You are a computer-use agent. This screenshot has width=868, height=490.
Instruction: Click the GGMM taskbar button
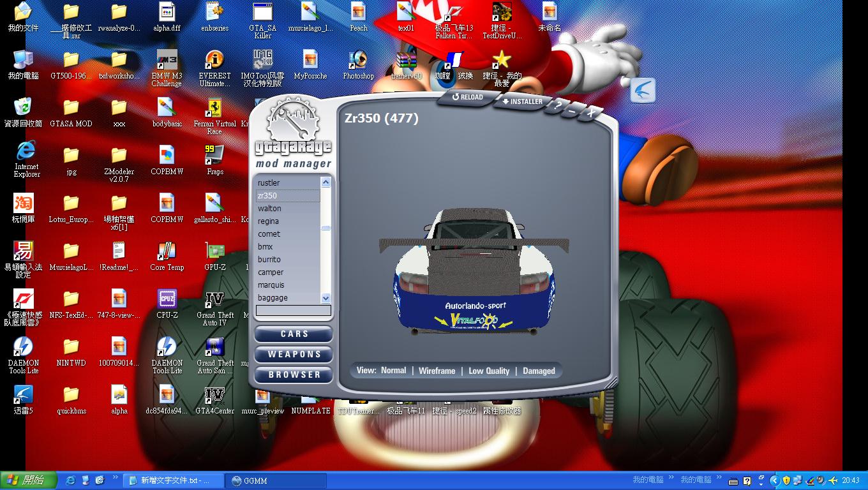point(276,480)
